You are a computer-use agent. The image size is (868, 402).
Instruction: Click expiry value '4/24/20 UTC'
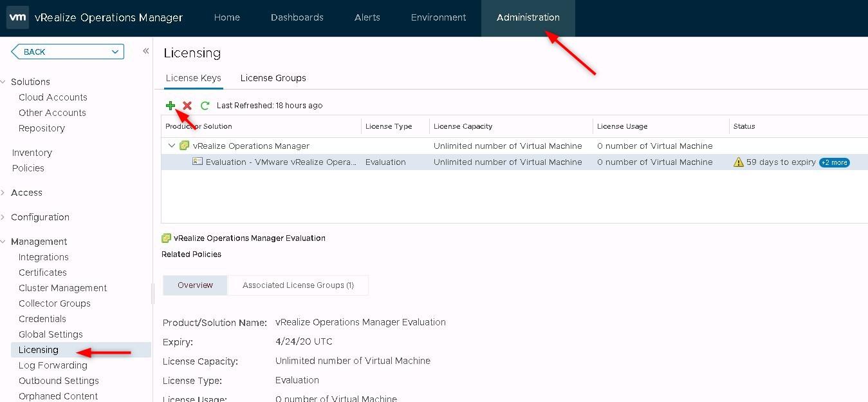point(304,341)
